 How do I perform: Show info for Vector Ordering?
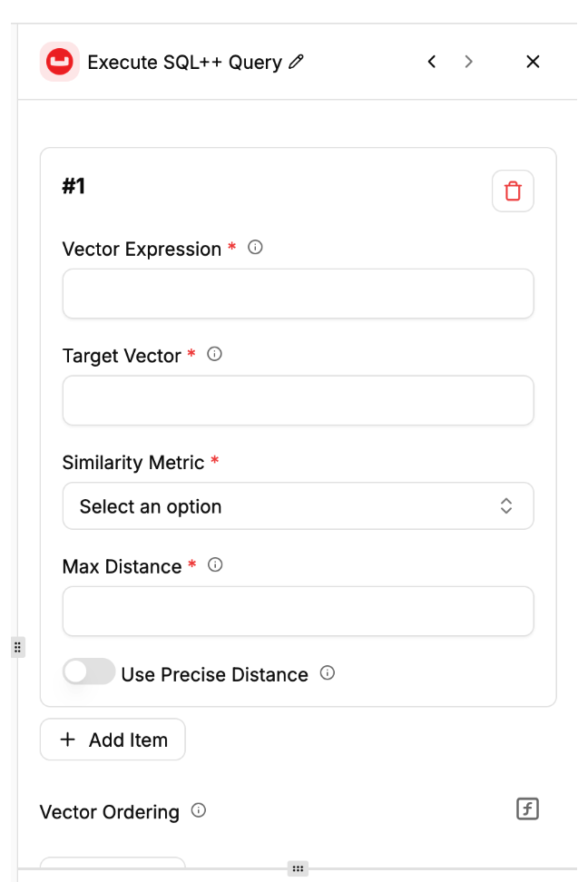pyautogui.click(x=199, y=811)
